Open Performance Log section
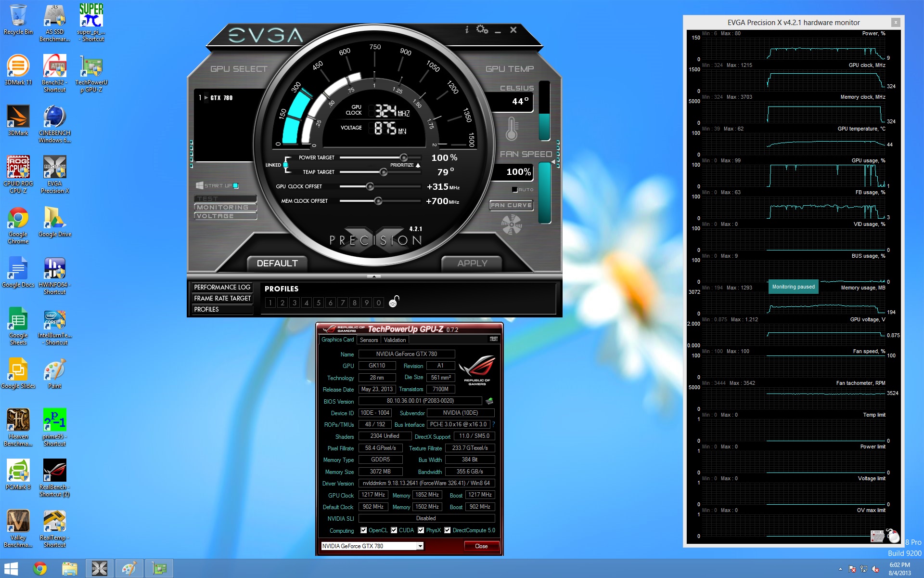 tap(222, 287)
